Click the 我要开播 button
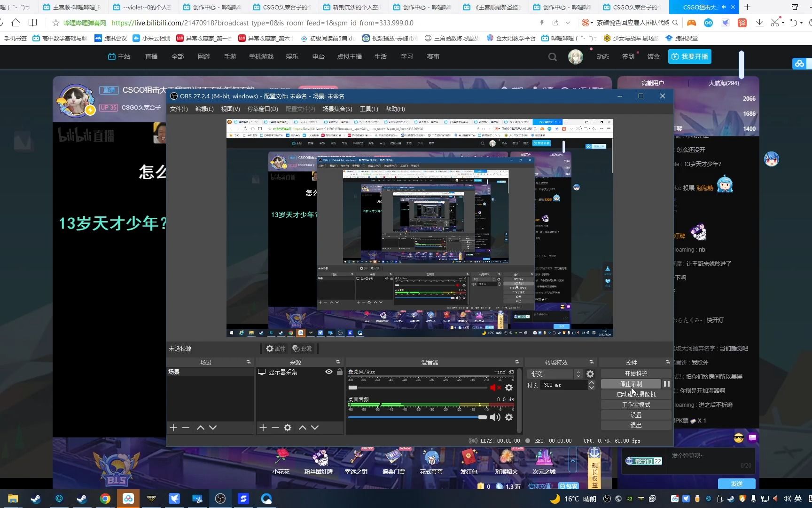 click(689, 56)
